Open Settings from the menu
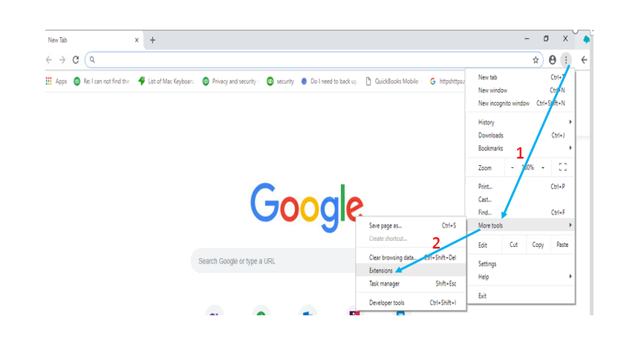Screen dimensions: 644x348 521,264
